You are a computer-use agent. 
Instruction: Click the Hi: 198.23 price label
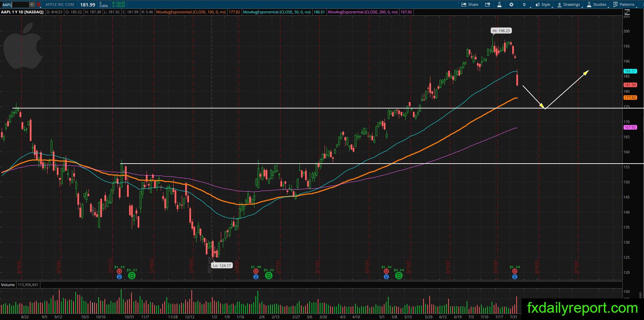501,31
